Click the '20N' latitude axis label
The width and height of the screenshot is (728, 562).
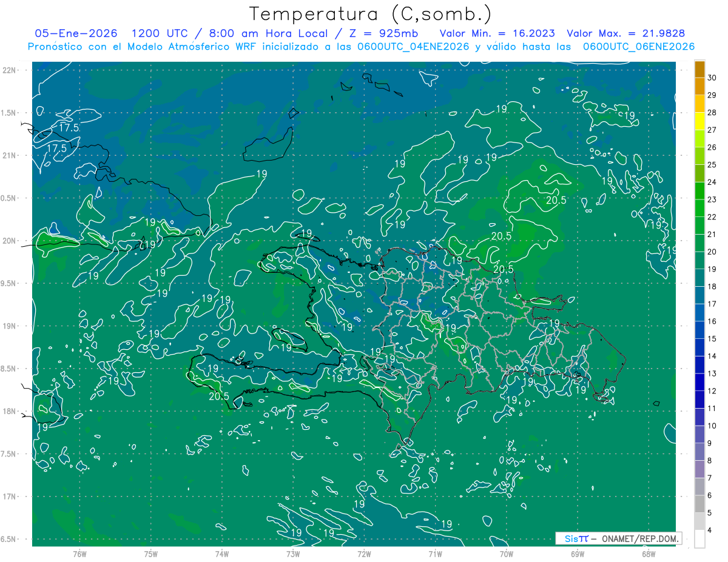pyautogui.click(x=10, y=241)
